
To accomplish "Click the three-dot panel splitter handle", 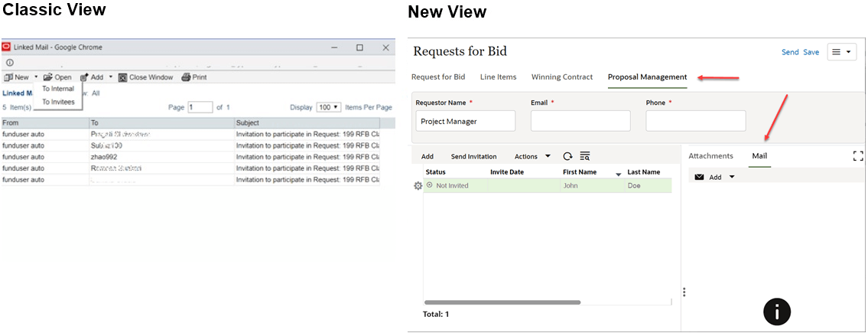I will coord(684,292).
